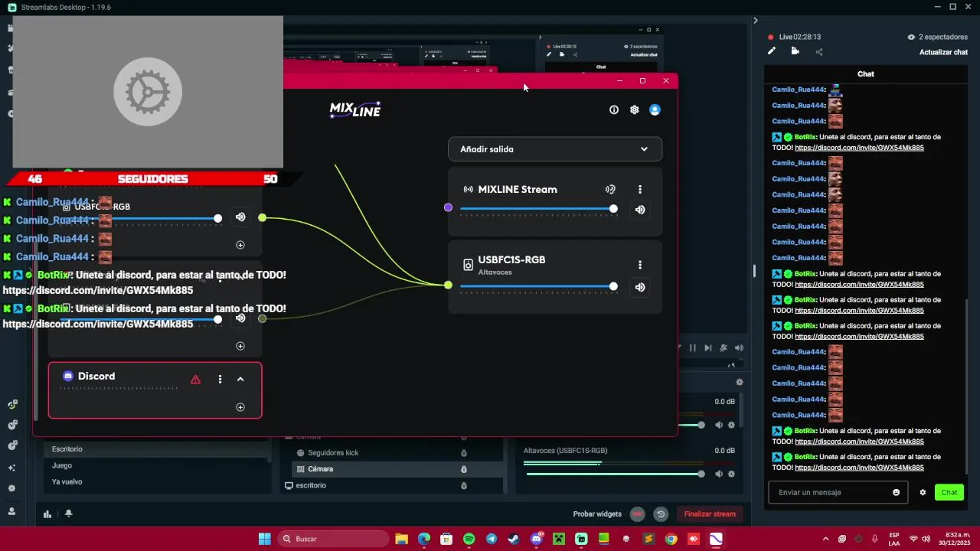Toggle monitoring icon on MIXLINE Stream
Viewport: 980px width, 551px height.
(610, 190)
